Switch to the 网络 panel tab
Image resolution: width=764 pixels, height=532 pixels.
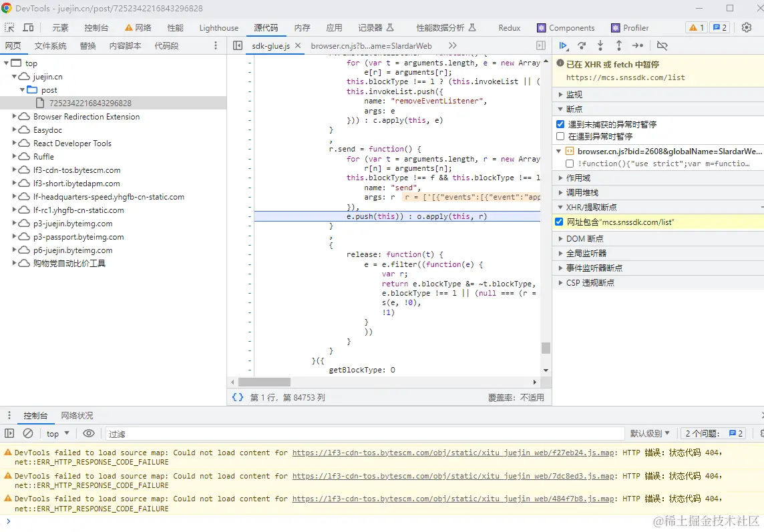138,28
